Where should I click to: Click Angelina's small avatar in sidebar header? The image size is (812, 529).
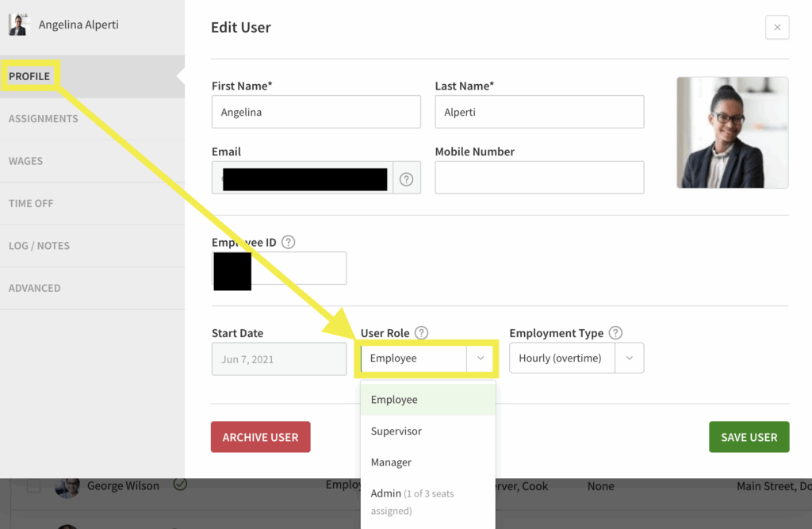pos(18,25)
